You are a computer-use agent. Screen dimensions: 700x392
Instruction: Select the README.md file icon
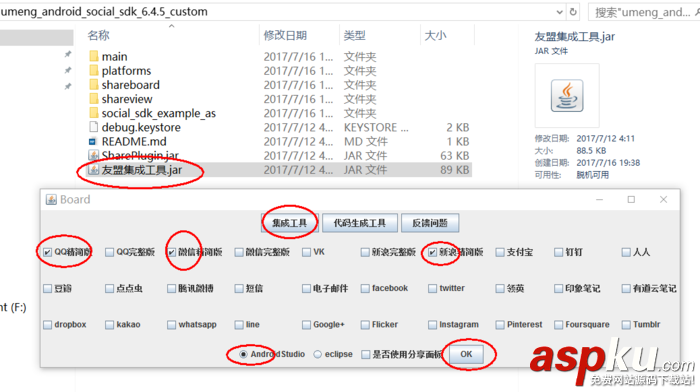tap(92, 142)
